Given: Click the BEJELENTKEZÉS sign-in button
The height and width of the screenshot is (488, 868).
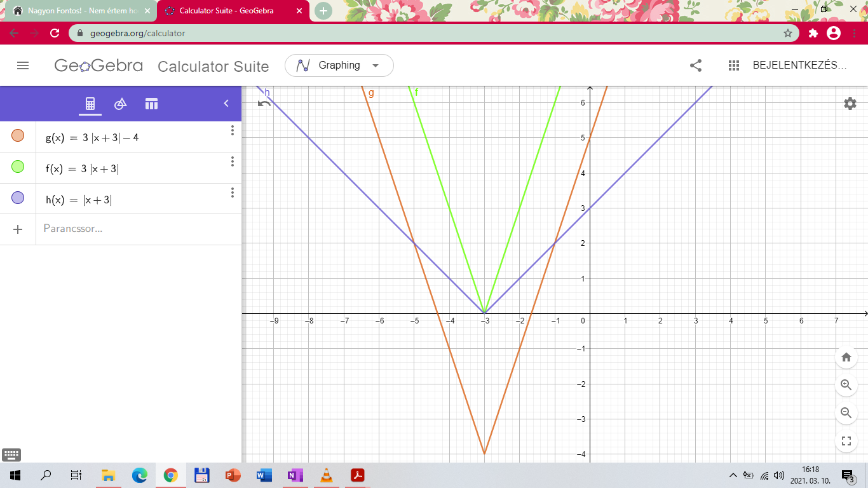Looking at the screenshot, I should (x=799, y=65).
